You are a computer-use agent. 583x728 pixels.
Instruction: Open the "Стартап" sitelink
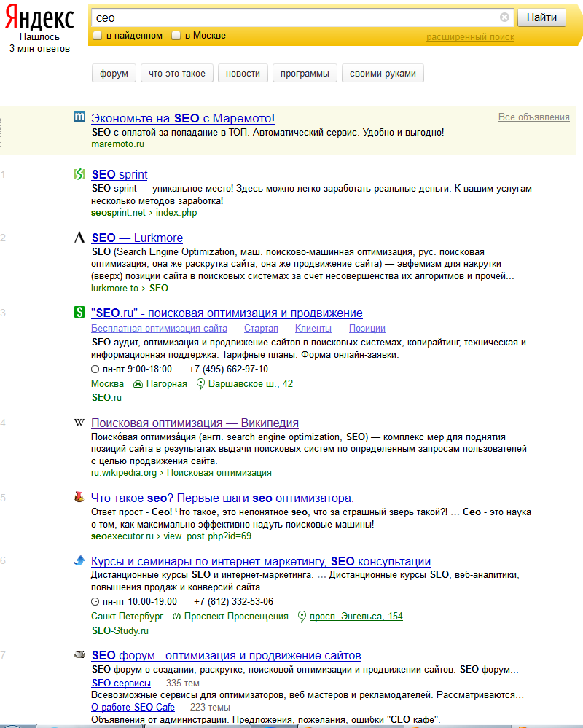(262, 329)
